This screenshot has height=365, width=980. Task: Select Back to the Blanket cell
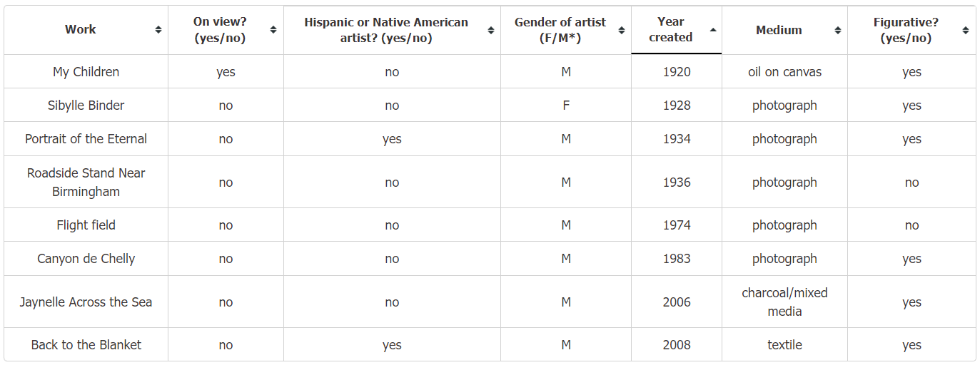86,345
